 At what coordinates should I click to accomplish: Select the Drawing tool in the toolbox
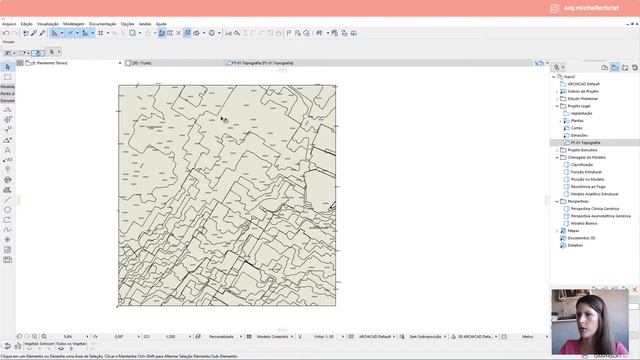tap(7, 260)
